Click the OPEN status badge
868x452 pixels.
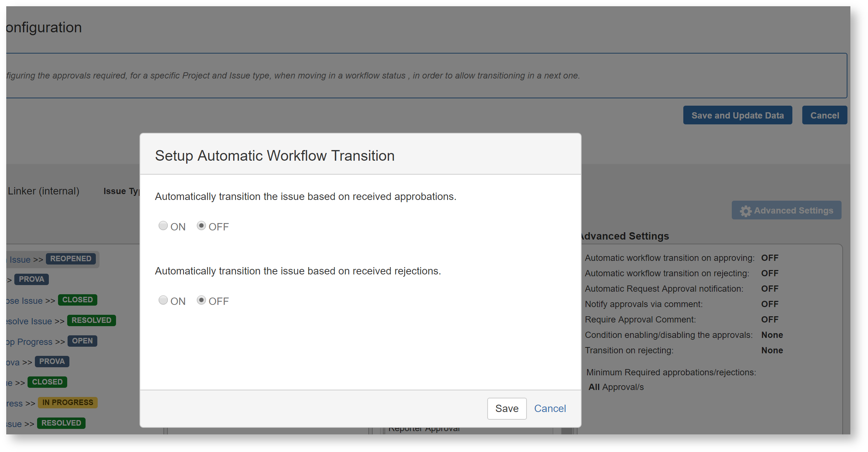tap(82, 341)
